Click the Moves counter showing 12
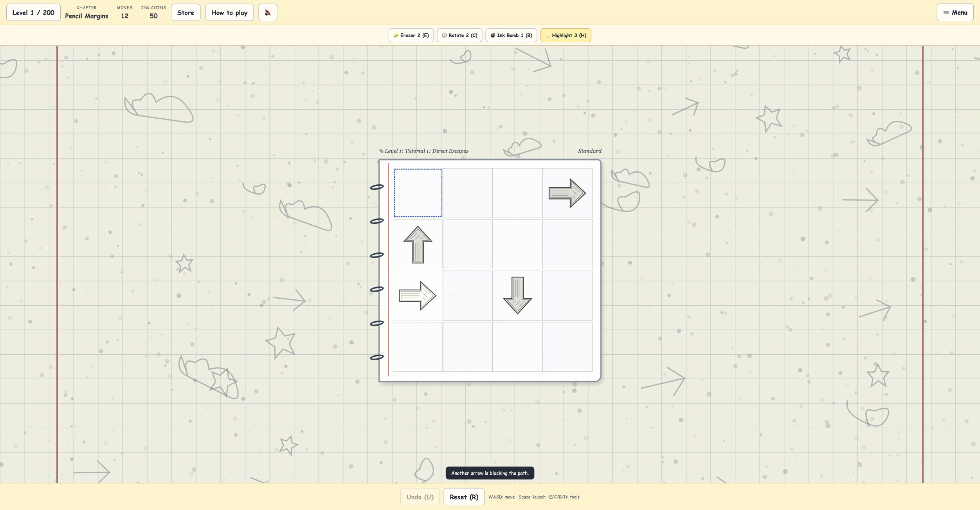The height and width of the screenshot is (510, 980). [124, 16]
